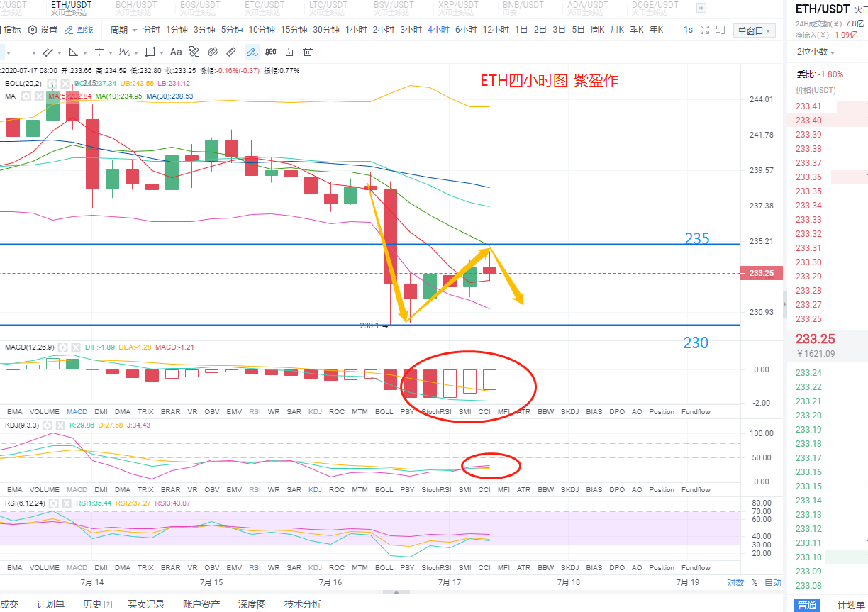
Task: Switch to the XRP/USDT pair tab
Action: click(458, 8)
